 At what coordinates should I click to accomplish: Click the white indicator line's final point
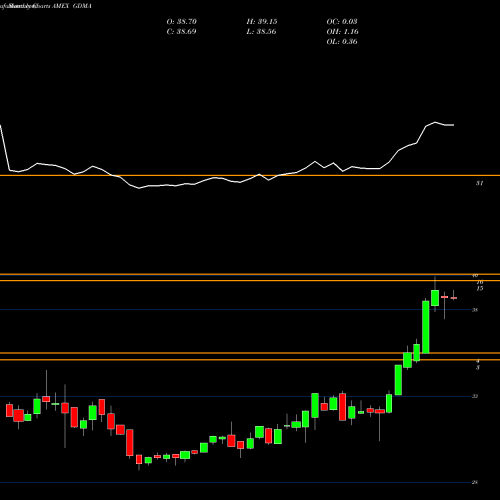click(453, 125)
